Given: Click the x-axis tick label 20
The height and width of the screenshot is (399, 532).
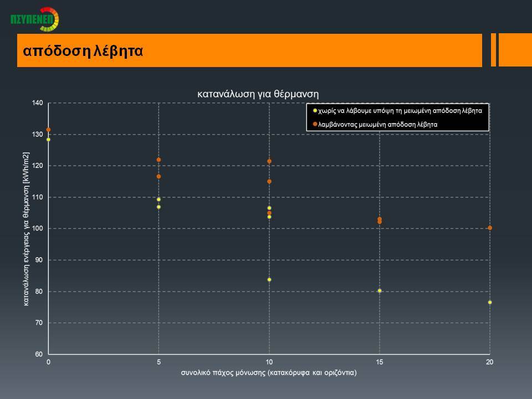Looking at the screenshot, I should pyautogui.click(x=489, y=362).
